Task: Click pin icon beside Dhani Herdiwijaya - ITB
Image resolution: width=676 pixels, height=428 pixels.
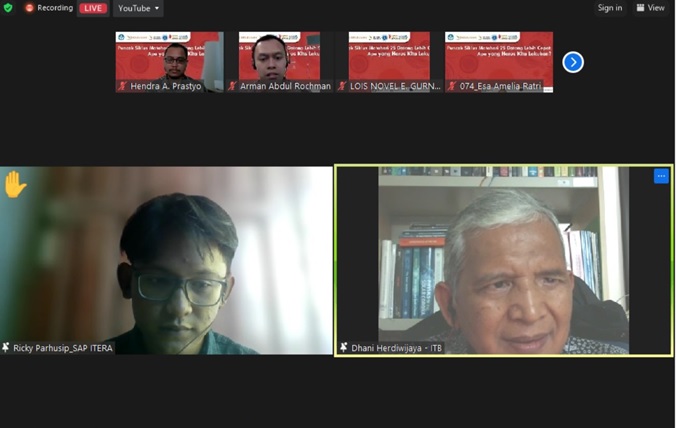Action: coord(344,347)
